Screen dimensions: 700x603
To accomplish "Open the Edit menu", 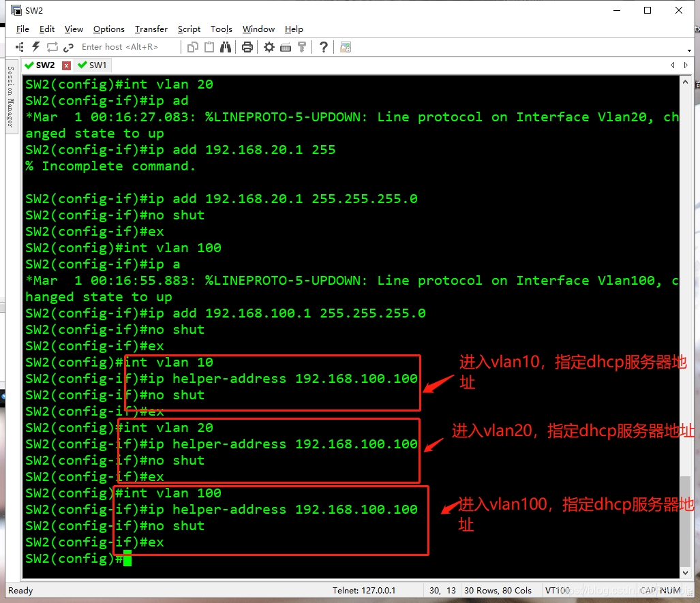I will point(47,29).
